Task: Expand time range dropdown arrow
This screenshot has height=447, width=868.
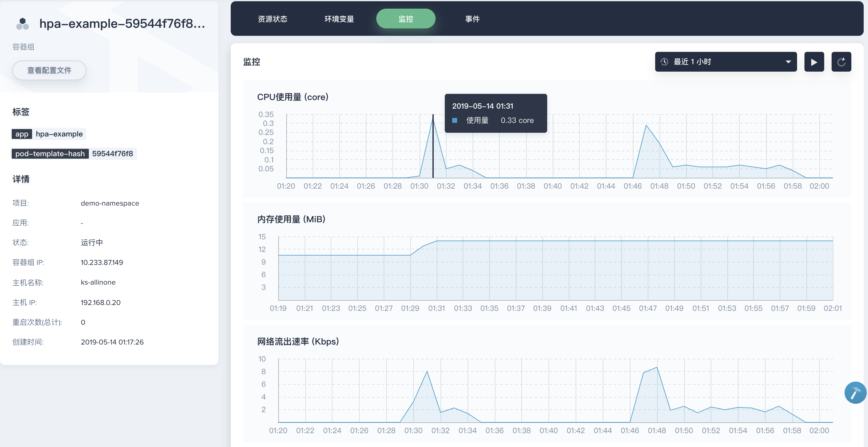Action: point(788,62)
